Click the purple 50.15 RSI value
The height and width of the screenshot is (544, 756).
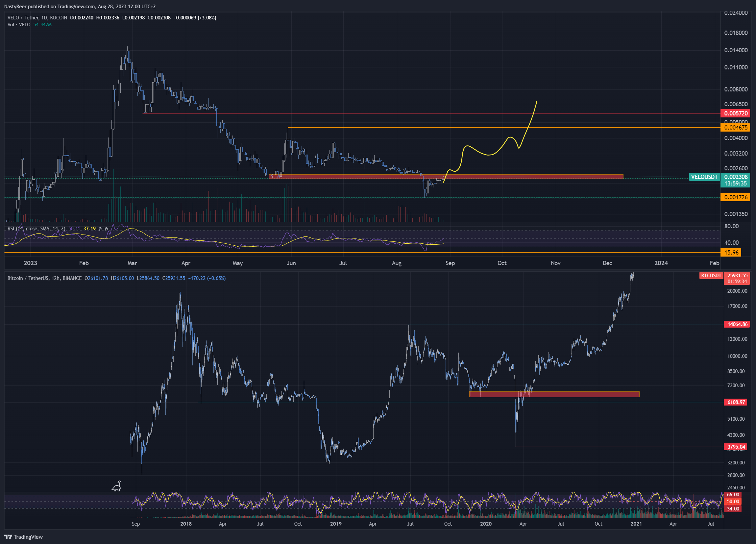[74, 228]
